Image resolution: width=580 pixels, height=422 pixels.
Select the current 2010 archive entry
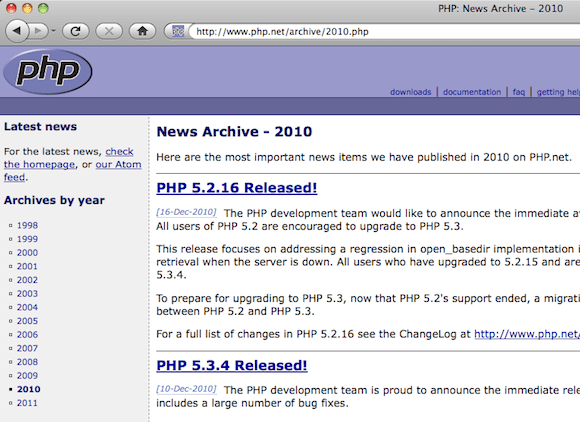(28, 389)
